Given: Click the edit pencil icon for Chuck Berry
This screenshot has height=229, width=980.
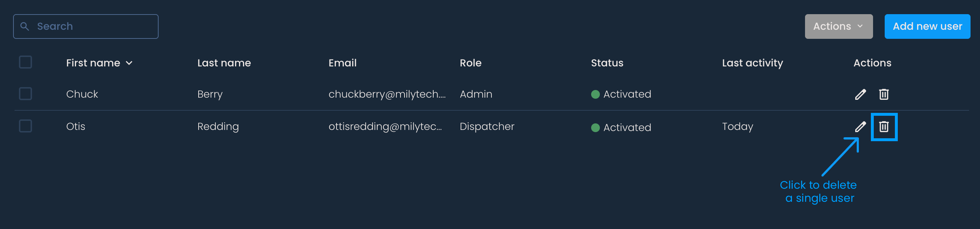Looking at the screenshot, I should (x=860, y=94).
